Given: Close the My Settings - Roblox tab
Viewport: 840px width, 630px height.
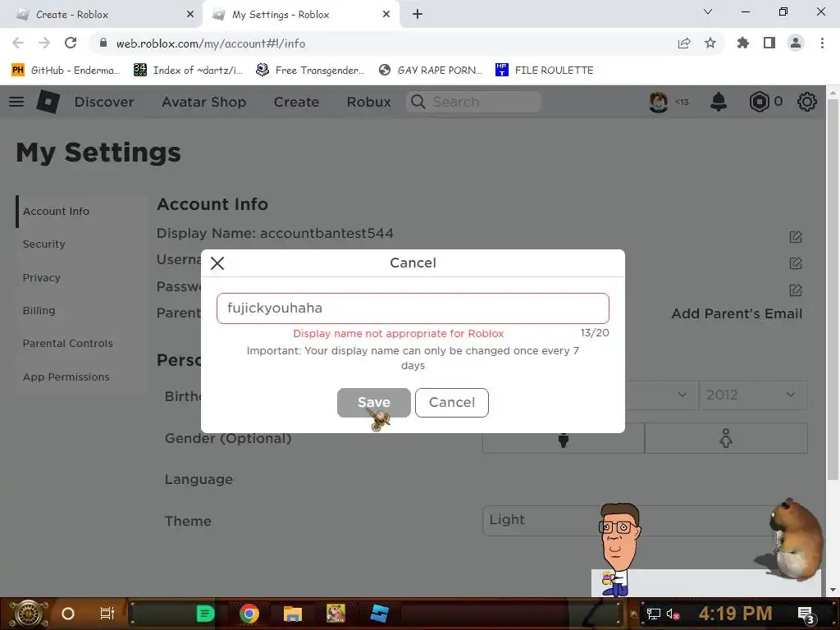Looking at the screenshot, I should click(x=386, y=15).
